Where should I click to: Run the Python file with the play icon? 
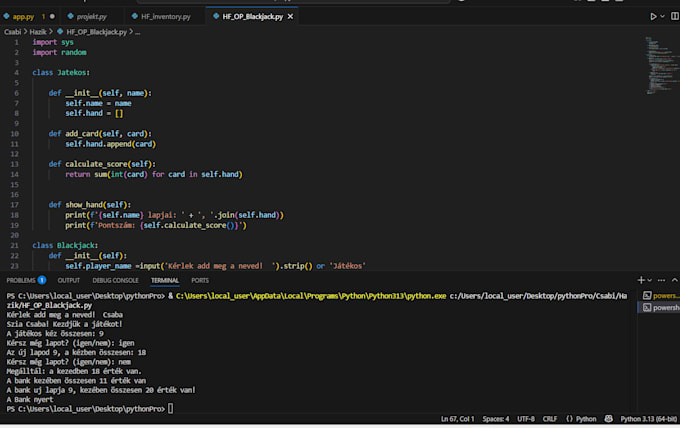[x=653, y=16]
